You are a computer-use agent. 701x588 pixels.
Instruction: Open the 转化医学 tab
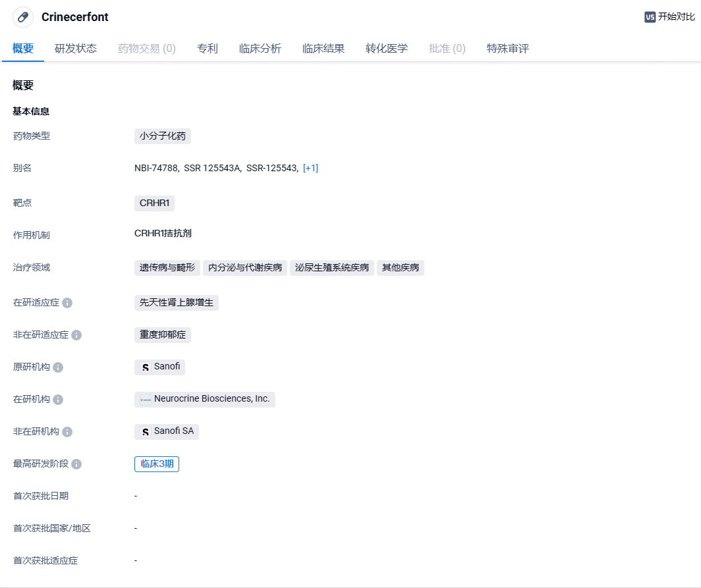pos(386,48)
